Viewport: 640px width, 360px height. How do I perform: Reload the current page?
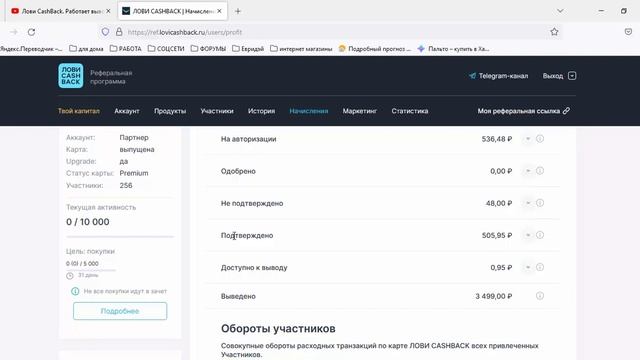pos(31,32)
